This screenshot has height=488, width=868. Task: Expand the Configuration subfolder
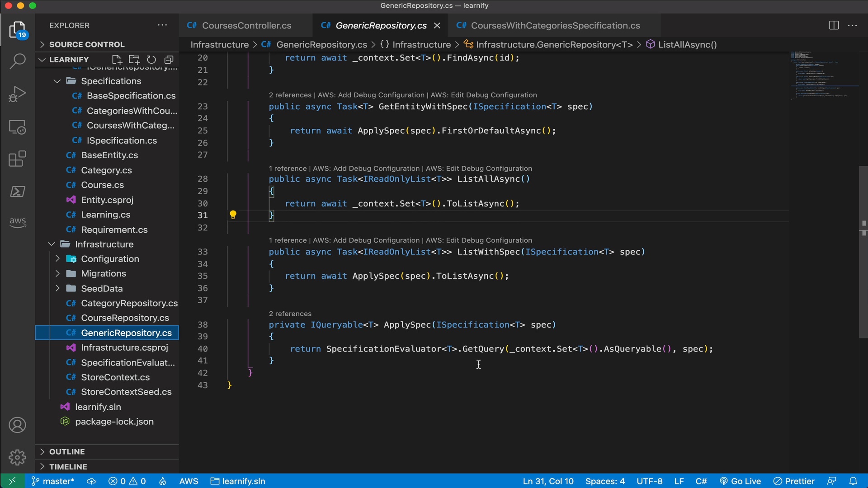[57, 258]
